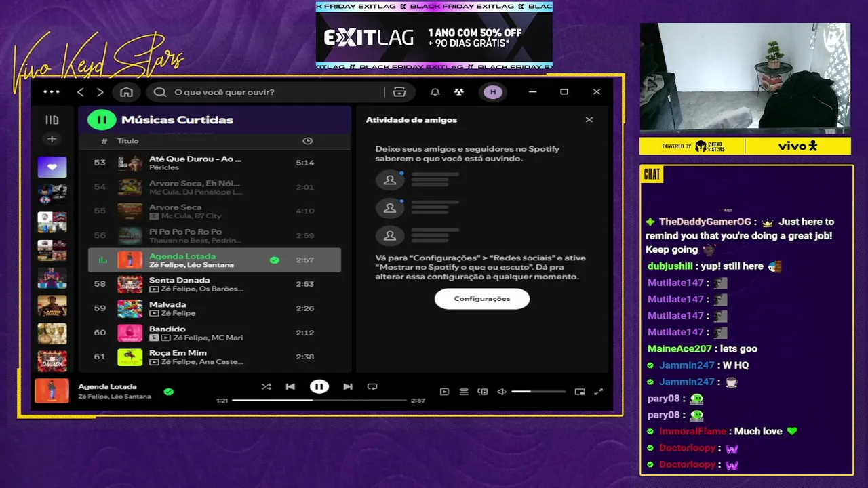The height and width of the screenshot is (488, 868).
Task: Open 'Zé Felipe, Léo Santana' in now-playing bar
Action: pos(115,396)
